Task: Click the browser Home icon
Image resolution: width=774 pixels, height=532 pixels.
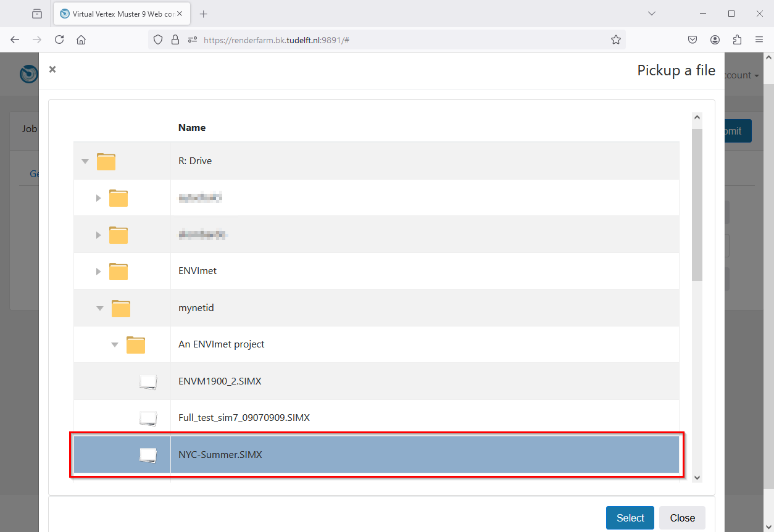Action: [x=81, y=39]
